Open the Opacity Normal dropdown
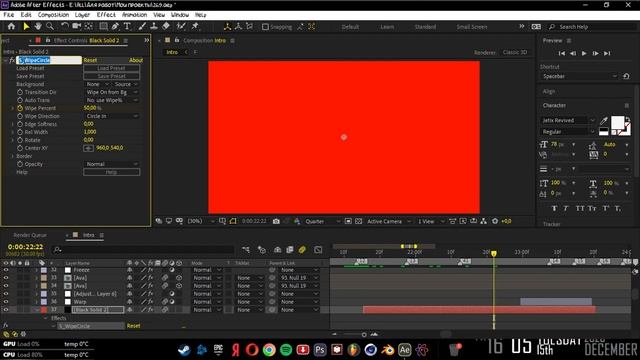This screenshot has height=360, width=640. coord(112,164)
